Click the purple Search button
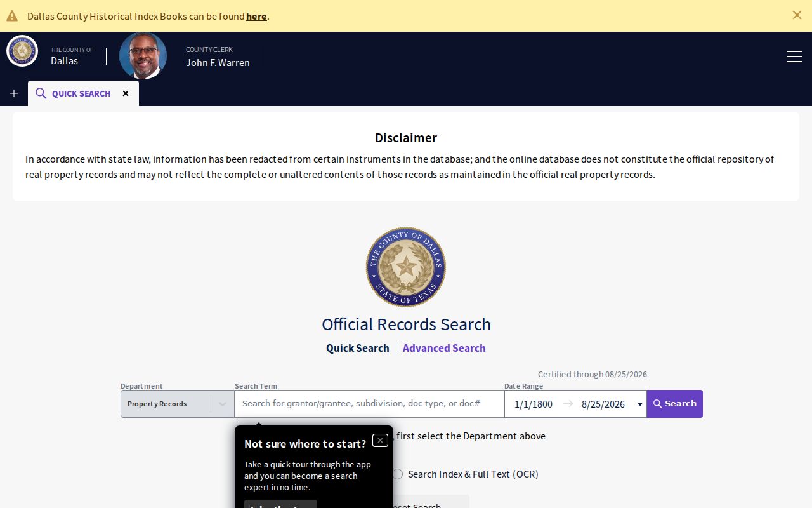Viewport: 812px width, 508px height. point(674,404)
